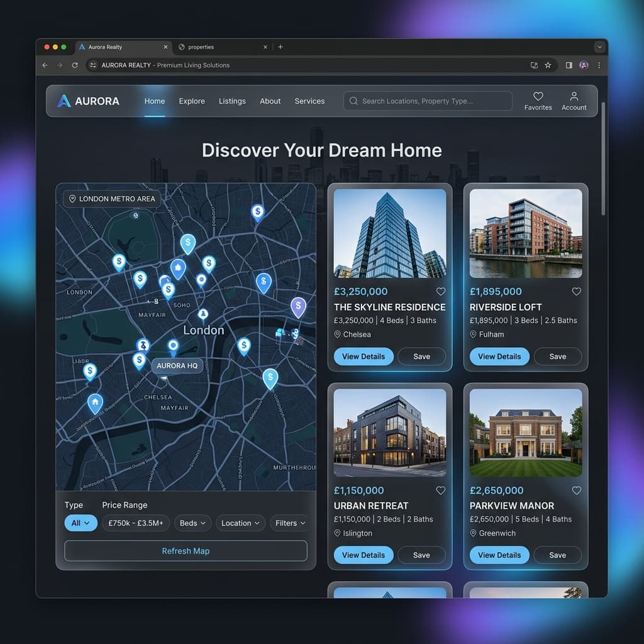Save the Parkview Manor listing
Image resolution: width=644 pixels, height=644 pixels.
coord(558,555)
